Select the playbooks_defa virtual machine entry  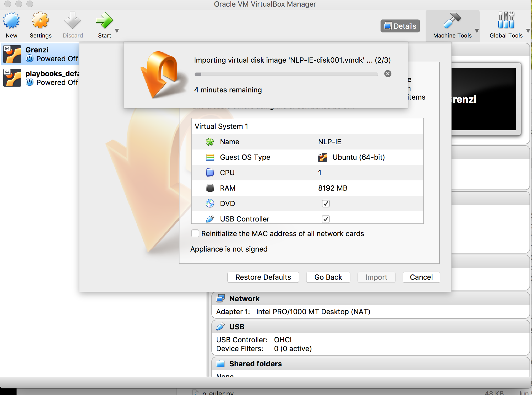(40, 78)
